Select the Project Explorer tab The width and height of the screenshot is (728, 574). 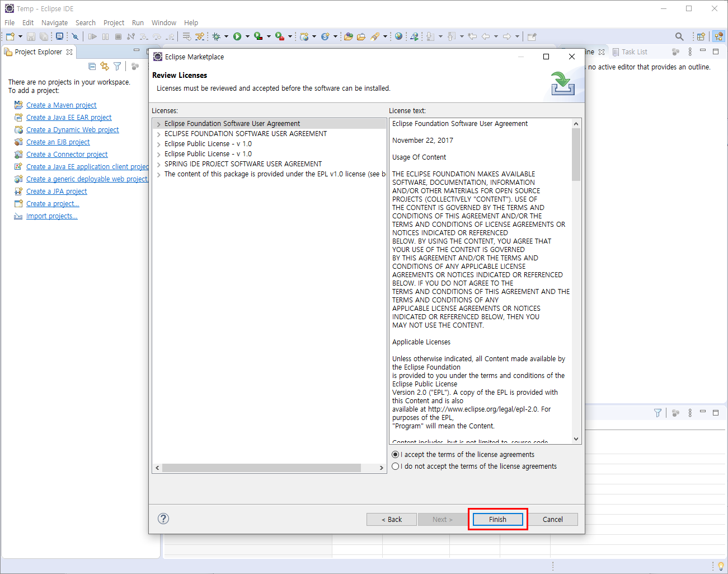point(38,52)
